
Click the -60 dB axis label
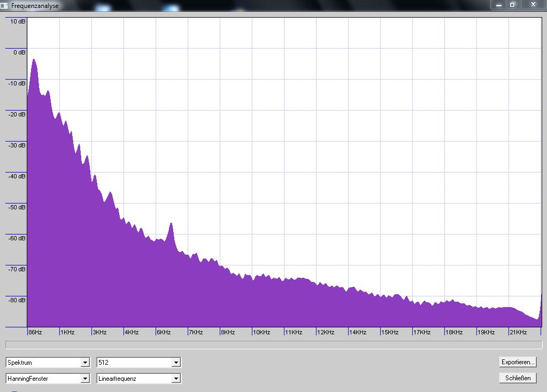click(x=17, y=238)
